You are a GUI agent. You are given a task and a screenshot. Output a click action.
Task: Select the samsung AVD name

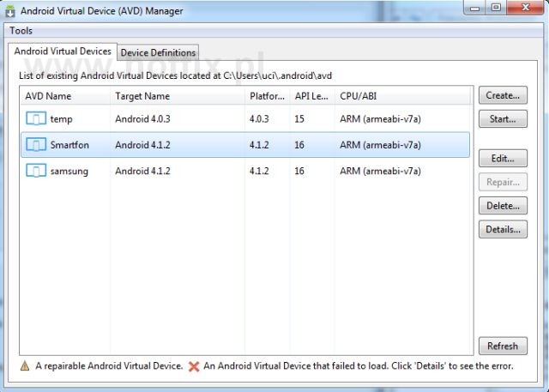click(69, 172)
